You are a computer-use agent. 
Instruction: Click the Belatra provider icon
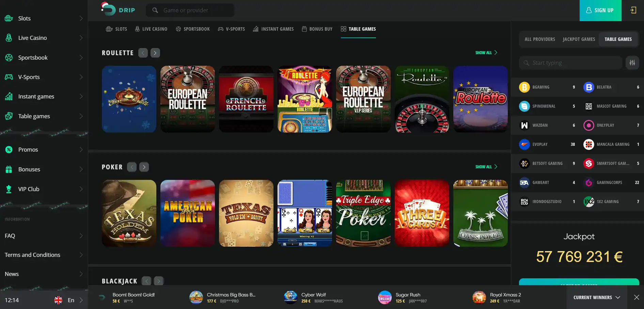click(x=588, y=87)
